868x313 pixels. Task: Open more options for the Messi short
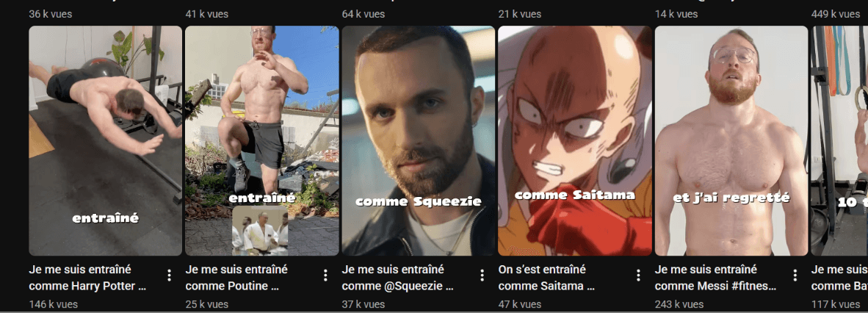[795, 276]
